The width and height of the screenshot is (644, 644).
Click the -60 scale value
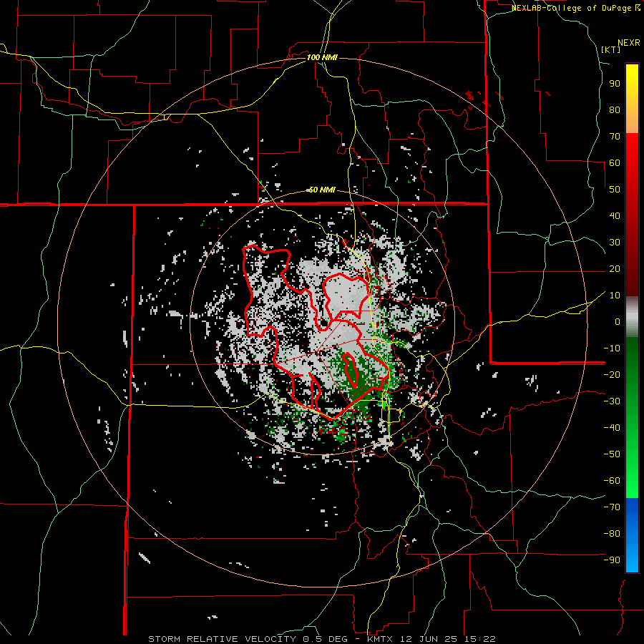(x=612, y=481)
